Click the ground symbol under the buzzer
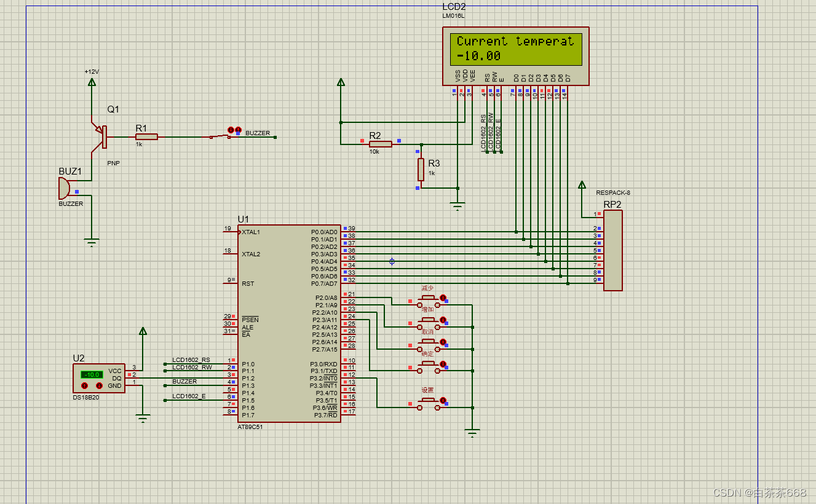Screen dimensions: 816x504 coord(92,242)
